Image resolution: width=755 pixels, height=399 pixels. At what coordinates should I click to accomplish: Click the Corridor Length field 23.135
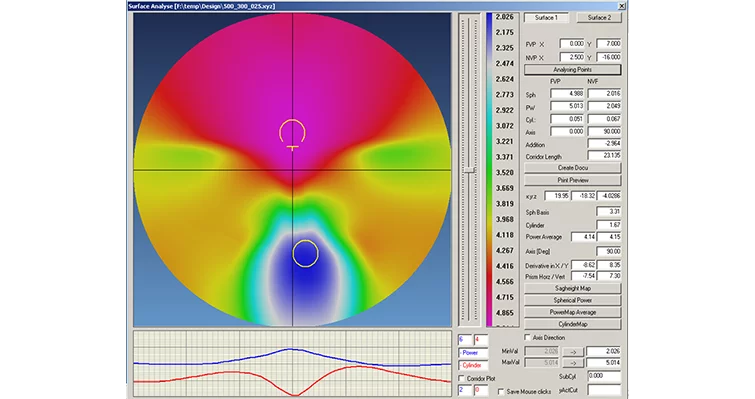coord(604,155)
